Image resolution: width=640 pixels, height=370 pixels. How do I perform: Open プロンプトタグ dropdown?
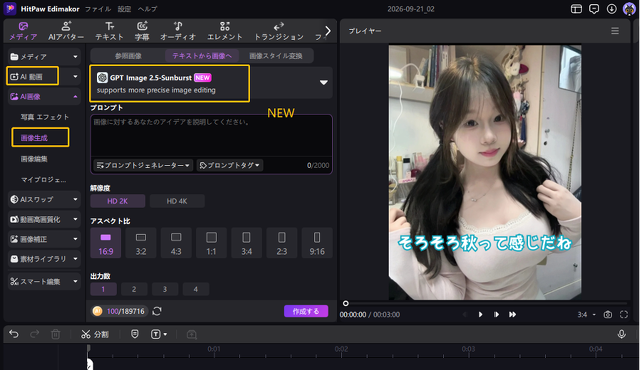coord(230,165)
